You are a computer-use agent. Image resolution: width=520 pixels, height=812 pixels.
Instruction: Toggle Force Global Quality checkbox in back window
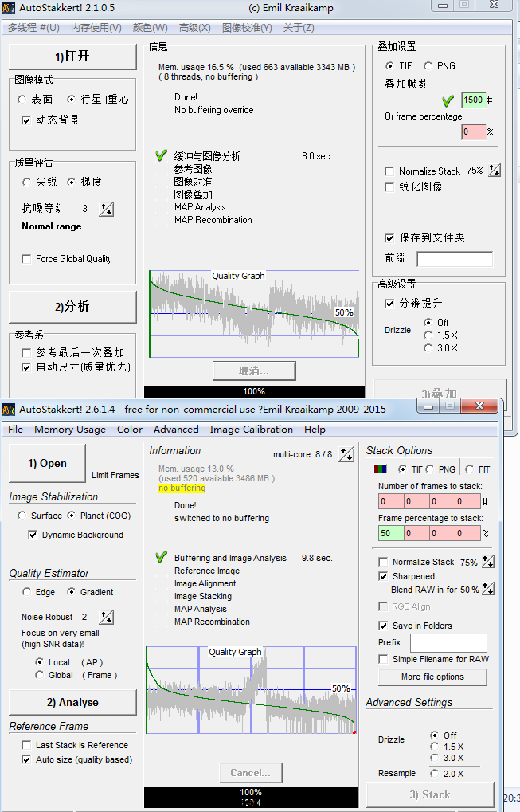tap(26, 259)
